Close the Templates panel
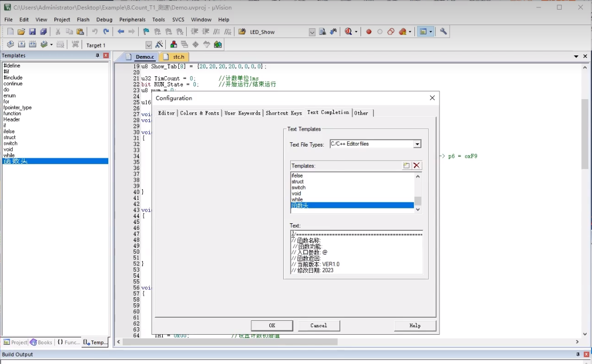 (106, 55)
